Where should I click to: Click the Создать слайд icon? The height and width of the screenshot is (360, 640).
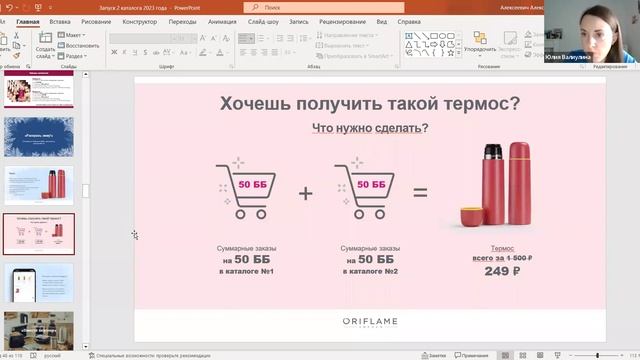point(45,38)
